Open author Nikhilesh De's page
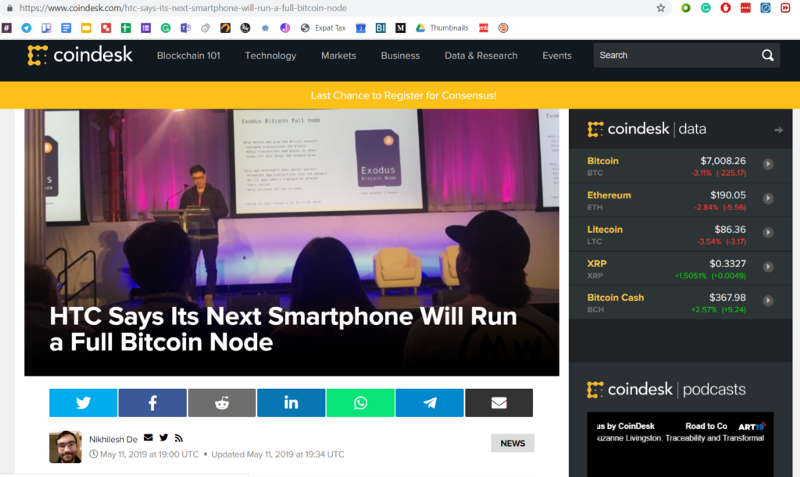Viewport: 800px width, 477px height. (113, 439)
